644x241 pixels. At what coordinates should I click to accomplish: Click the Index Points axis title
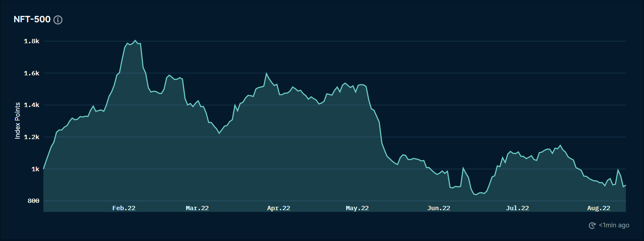[x=18, y=121]
